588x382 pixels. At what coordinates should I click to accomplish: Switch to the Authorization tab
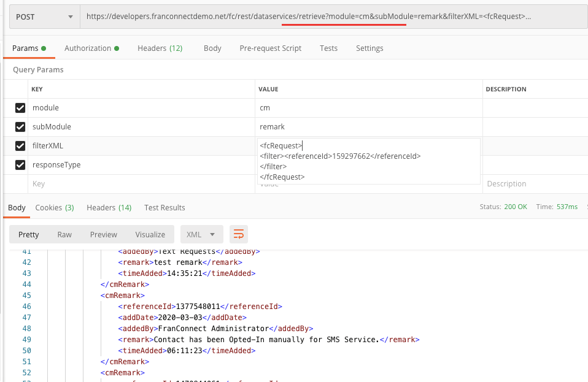88,47
